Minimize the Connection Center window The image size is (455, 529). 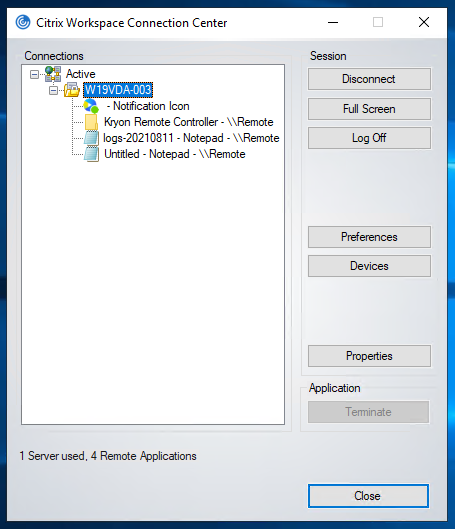pos(333,23)
